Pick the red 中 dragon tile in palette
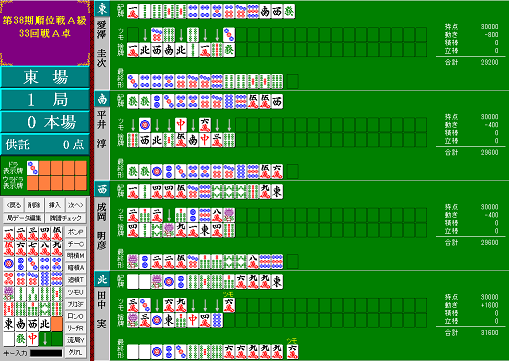 [x=33, y=339]
